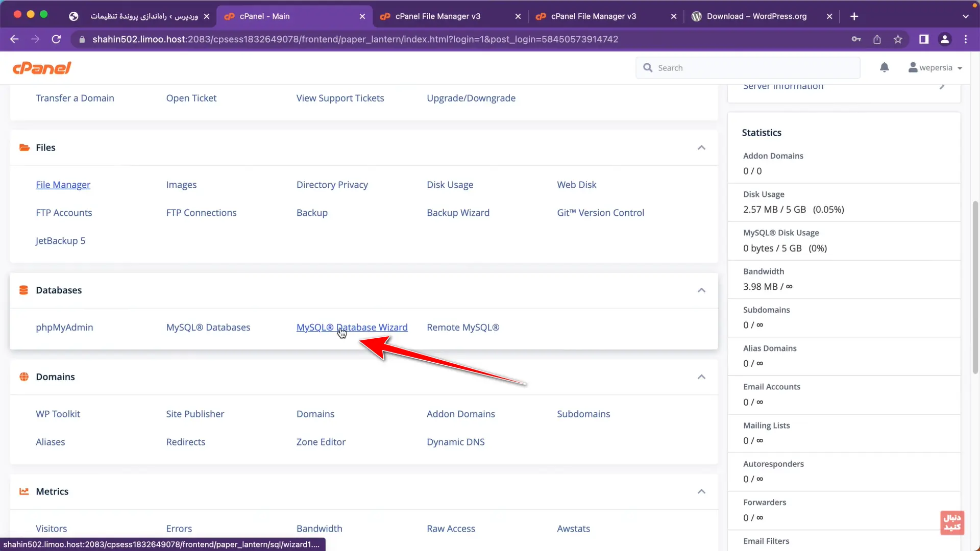The image size is (980, 551).
Task: Open a new browser tab
Action: 854,16
